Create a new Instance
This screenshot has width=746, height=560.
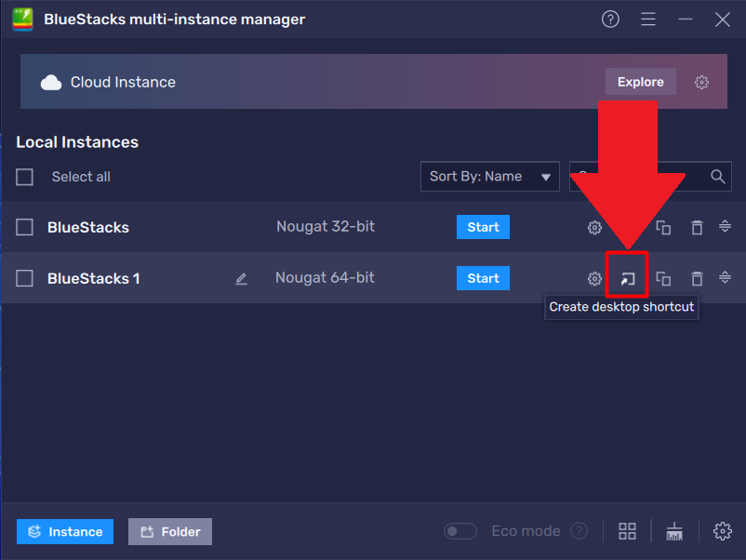[65, 531]
